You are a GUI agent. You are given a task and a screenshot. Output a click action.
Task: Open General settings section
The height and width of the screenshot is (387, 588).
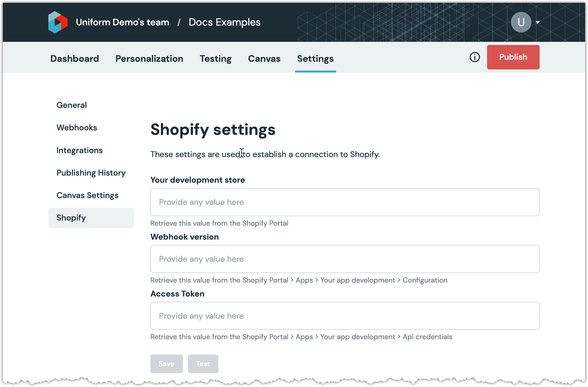(72, 105)
